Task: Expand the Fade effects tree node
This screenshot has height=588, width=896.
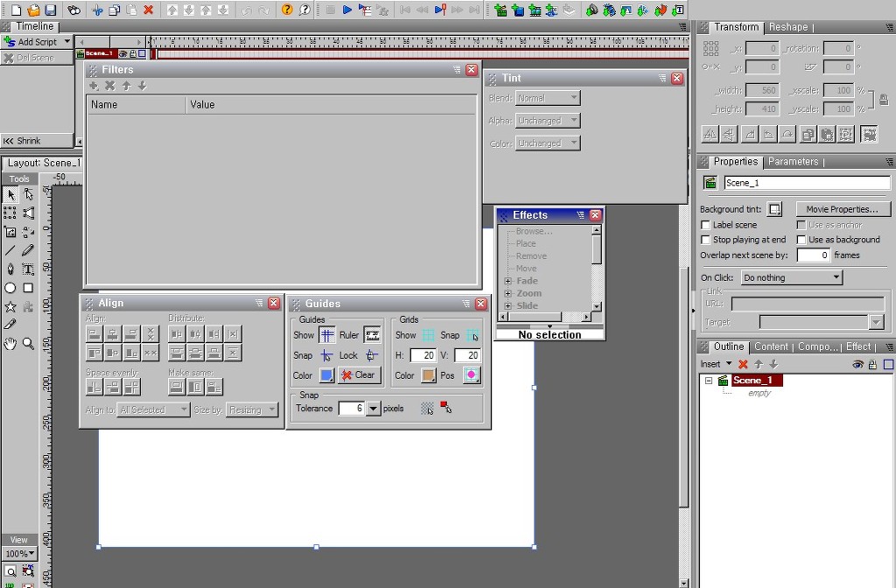Action: (x=507, y=281)
